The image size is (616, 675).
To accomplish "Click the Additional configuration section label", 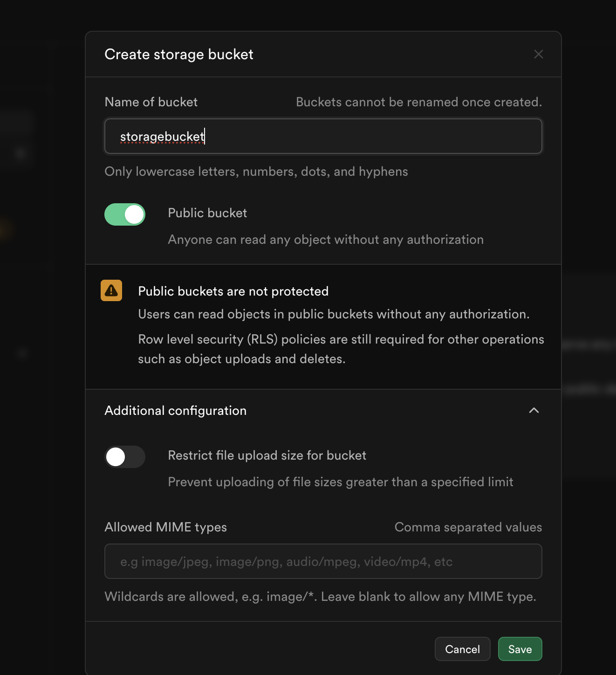I will tap(176, 411).
